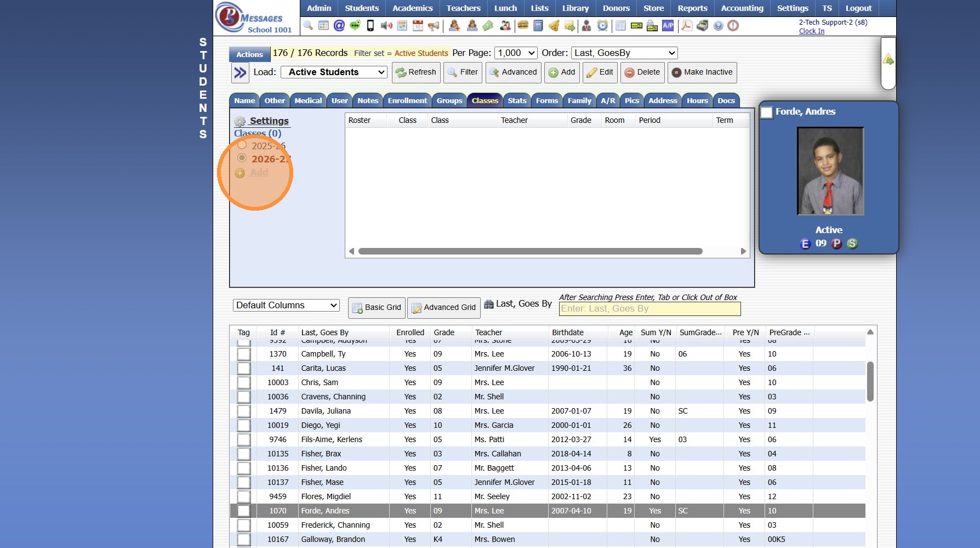Open the Default Columns dropdown

click(286, 306)
